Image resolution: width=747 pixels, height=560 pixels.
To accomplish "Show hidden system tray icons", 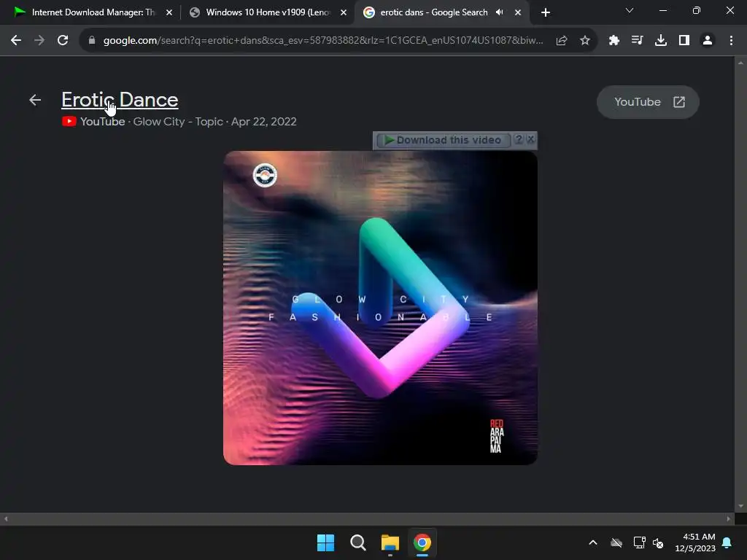I will 593,542.
